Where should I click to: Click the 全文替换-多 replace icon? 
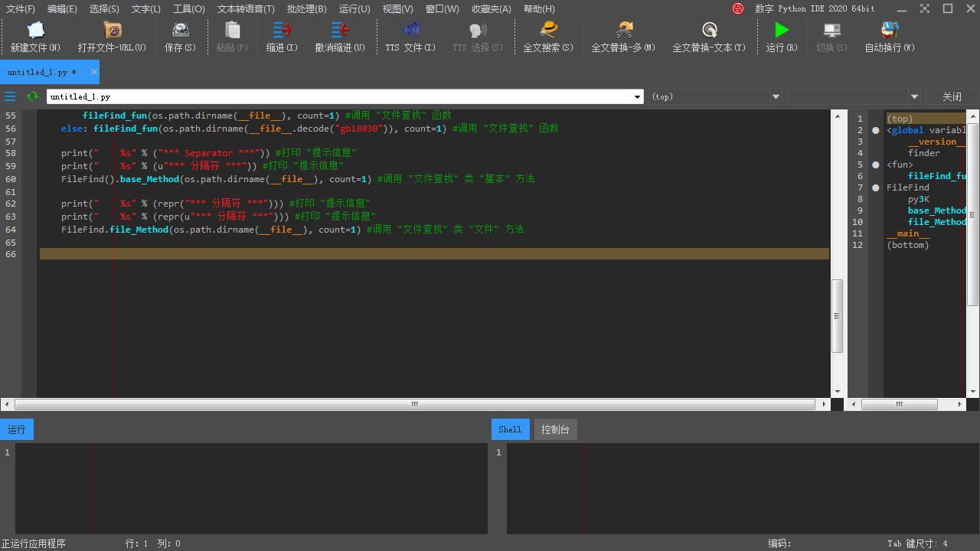(623, 31)
